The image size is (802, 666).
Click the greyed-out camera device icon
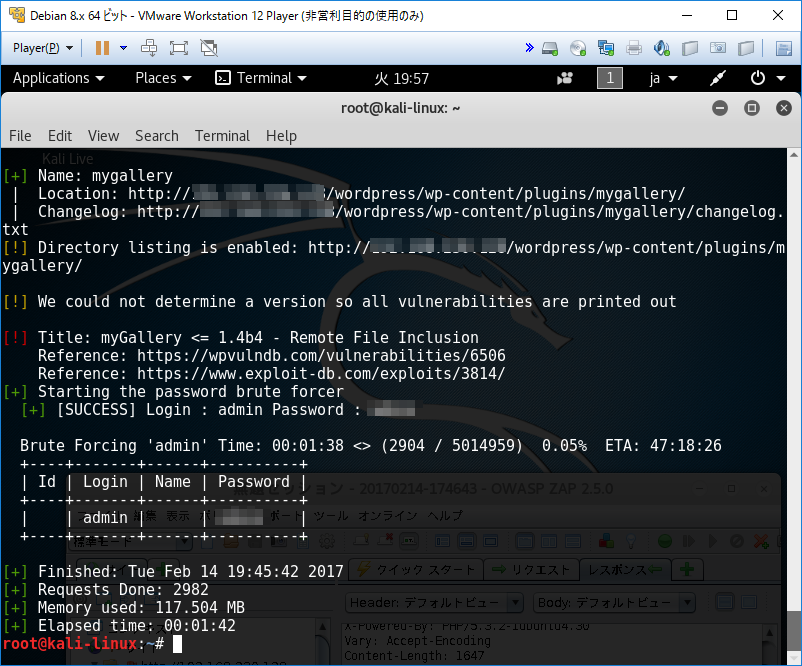718,48
